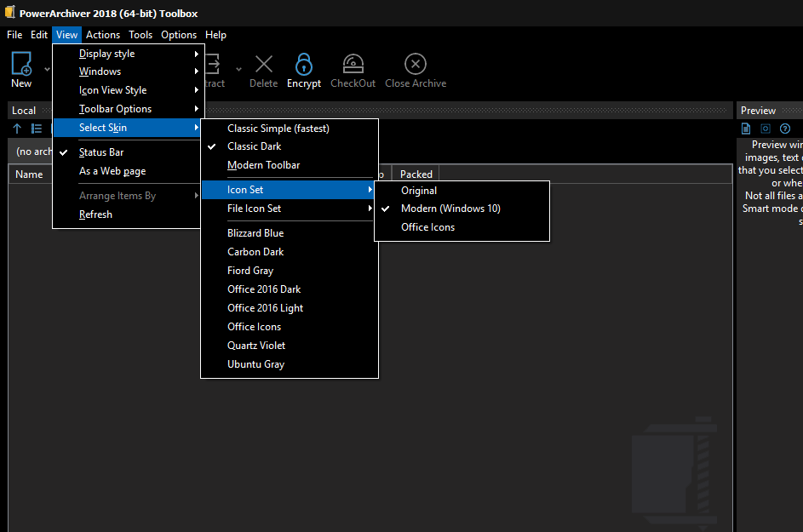
Task: Open the Help menu
Action: tap(215, 35)
